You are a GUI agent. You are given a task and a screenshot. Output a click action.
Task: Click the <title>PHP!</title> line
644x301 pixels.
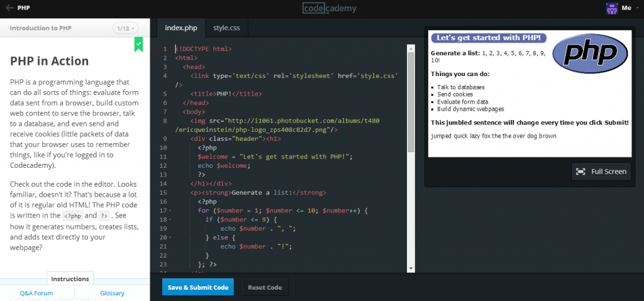(226, 94)
